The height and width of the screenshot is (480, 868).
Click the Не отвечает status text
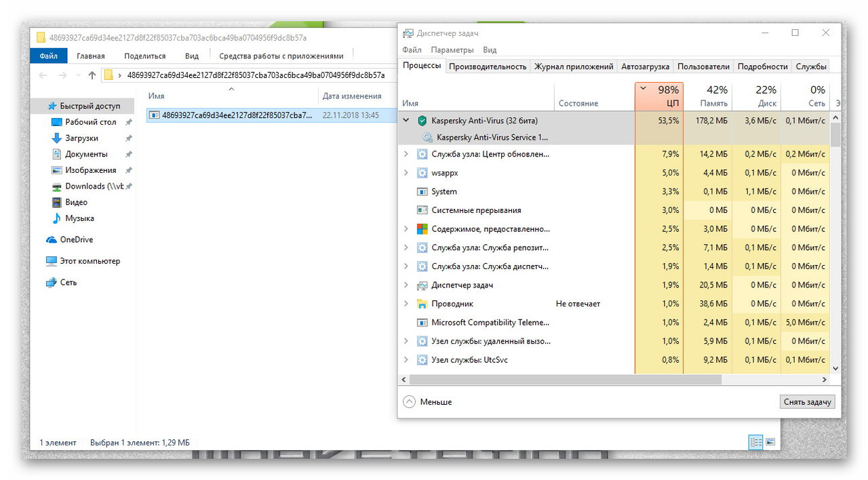pos(578,304)
